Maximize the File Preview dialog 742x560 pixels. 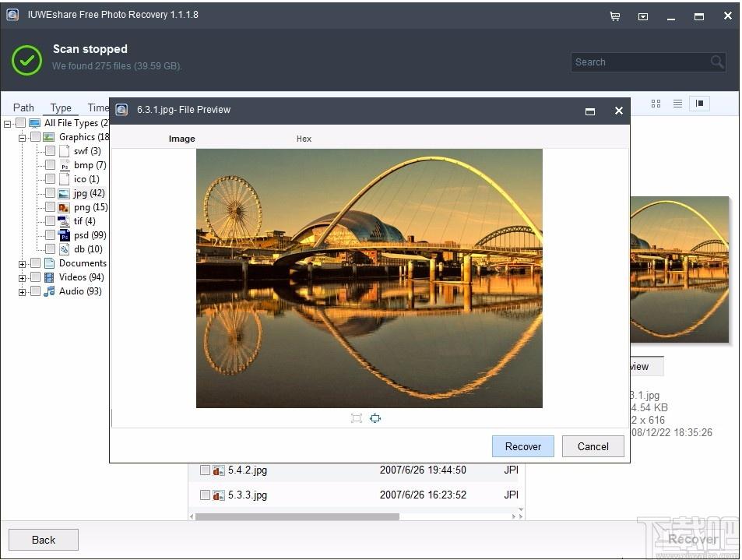point(590,111)
